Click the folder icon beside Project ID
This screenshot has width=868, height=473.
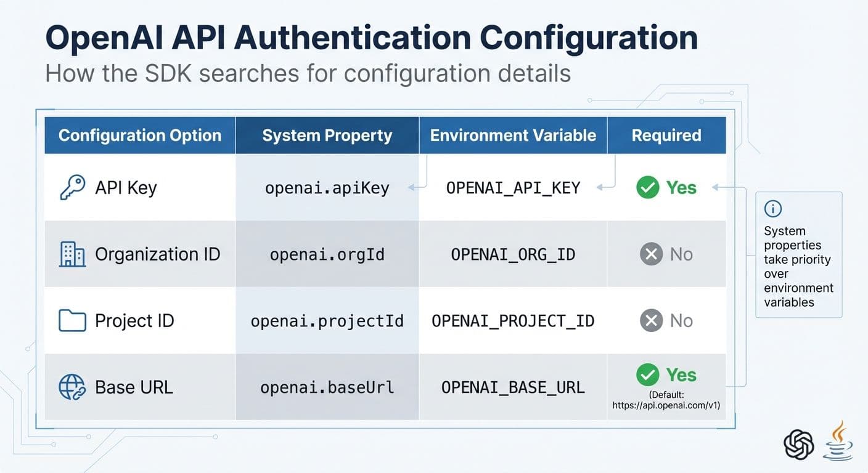(72, 321)
